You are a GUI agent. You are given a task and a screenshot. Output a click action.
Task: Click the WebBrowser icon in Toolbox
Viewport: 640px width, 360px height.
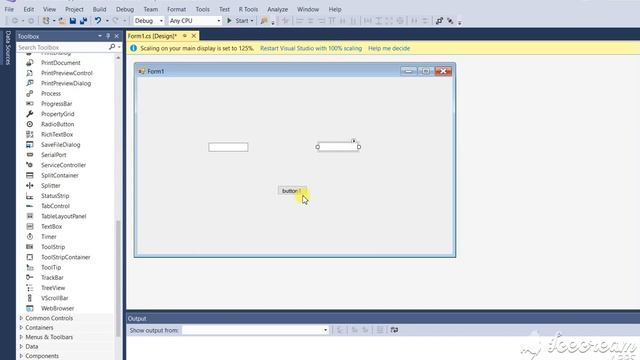[30, 308]
